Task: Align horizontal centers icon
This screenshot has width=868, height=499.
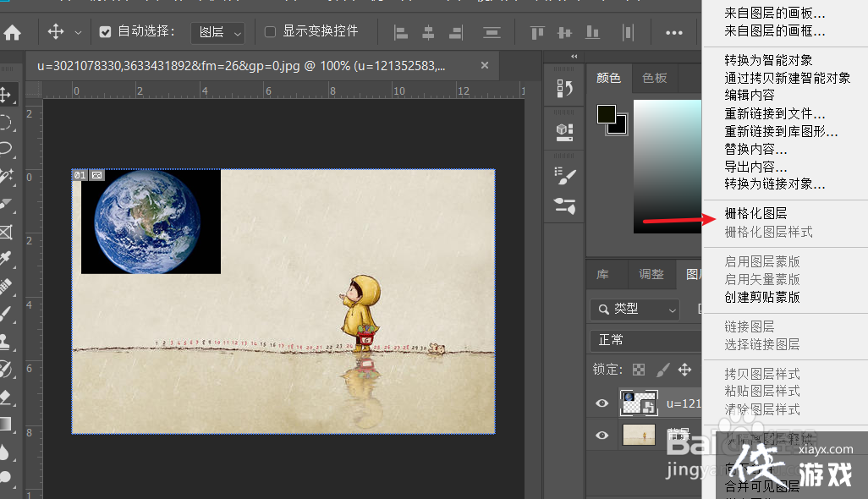Action: click(428, 33)
